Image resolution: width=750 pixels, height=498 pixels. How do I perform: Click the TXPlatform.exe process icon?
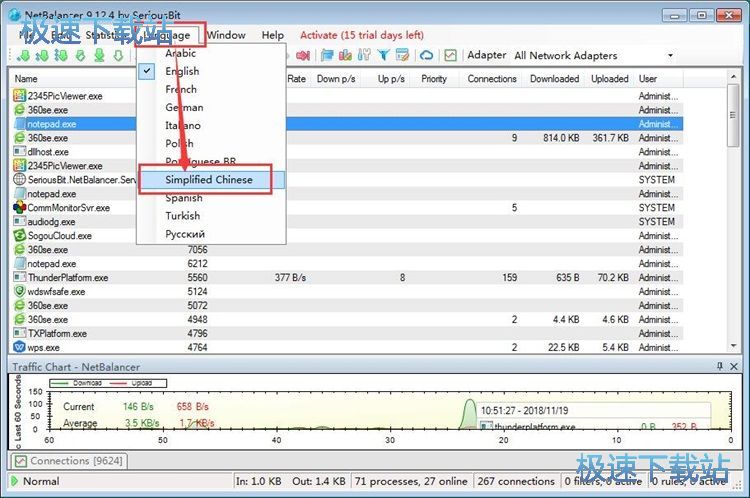point(20,333)
